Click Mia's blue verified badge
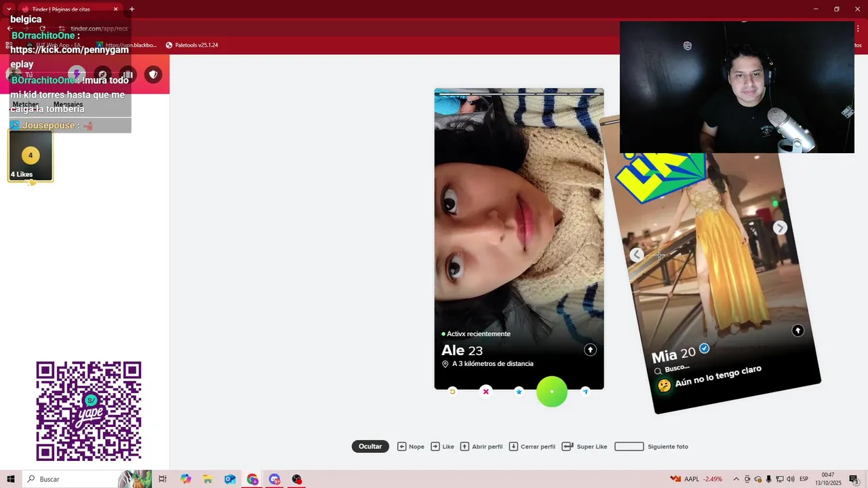This screenshot has width=868, height=488. point(705,348)
